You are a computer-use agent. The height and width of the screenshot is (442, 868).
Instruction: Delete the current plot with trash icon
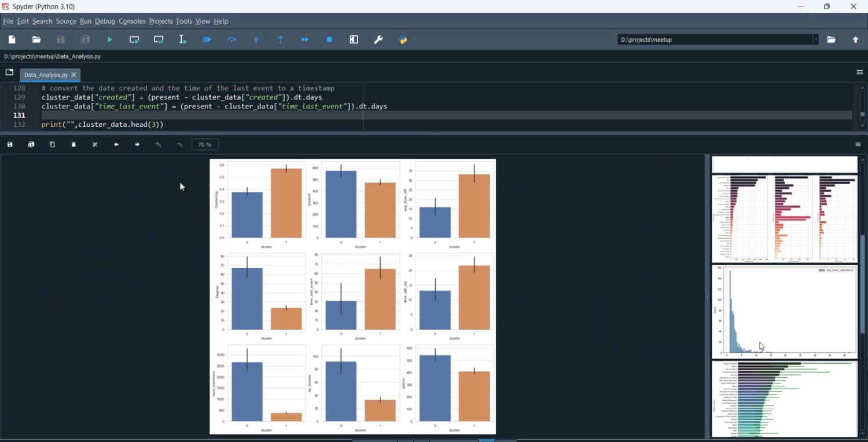[73, 145]
